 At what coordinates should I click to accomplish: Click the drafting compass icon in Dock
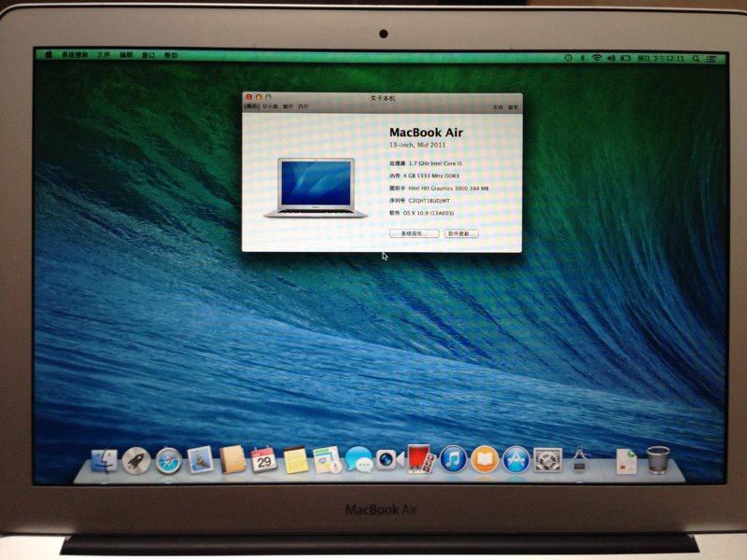click(579, 460)
